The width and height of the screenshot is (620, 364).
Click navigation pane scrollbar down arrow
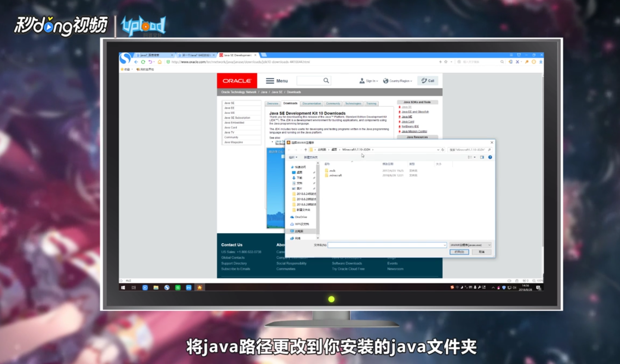tap(318, 238)
